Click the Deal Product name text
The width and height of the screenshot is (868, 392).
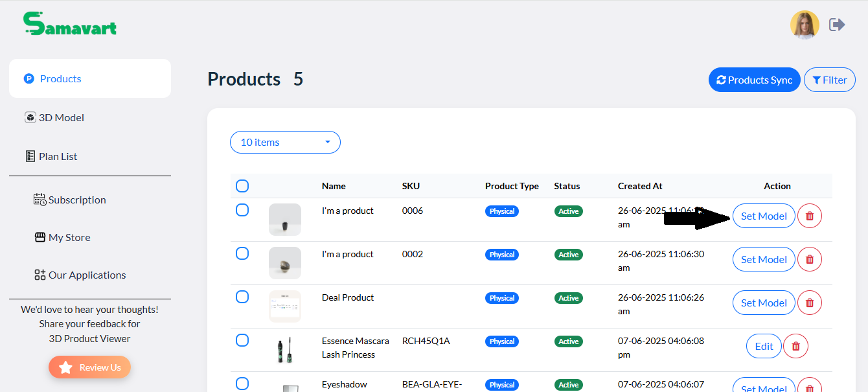[x=348, y=297]
